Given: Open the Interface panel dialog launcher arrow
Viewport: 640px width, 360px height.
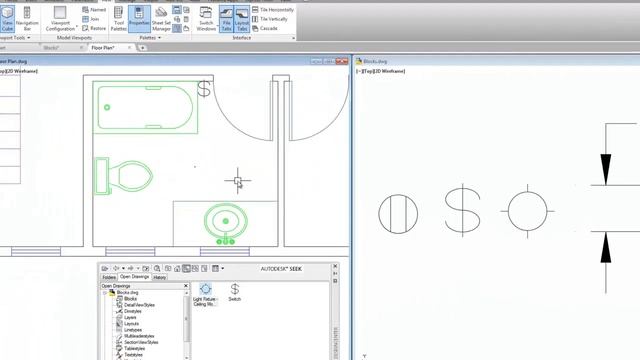Looking at the screenshot, I should (293, 38).
